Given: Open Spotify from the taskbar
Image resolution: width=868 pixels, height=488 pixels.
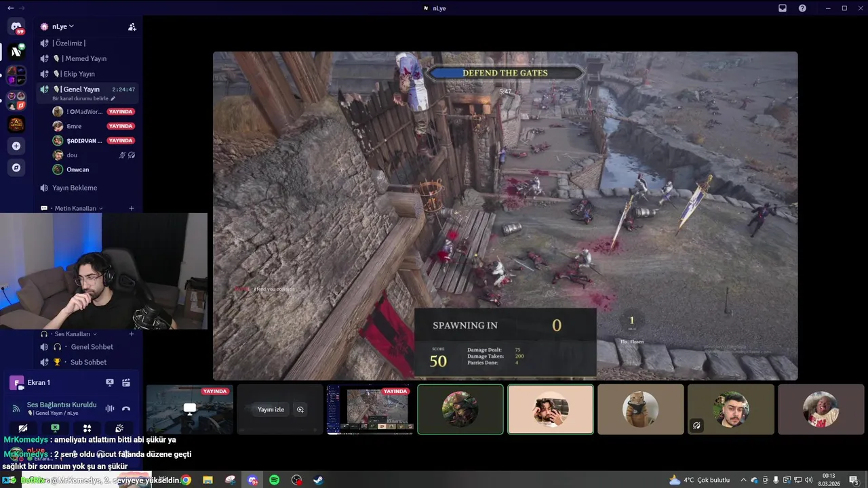Looking at the screenshot, I should pos(275,480).
